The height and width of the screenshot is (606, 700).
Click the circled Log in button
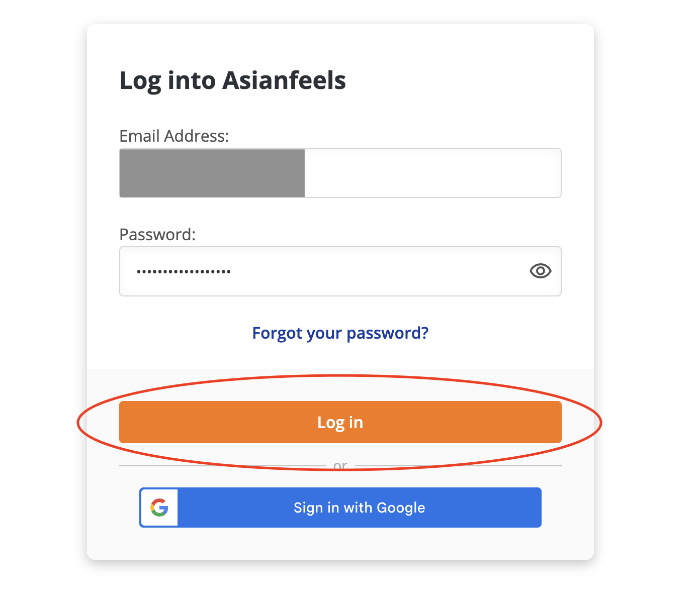click(340, 422)
